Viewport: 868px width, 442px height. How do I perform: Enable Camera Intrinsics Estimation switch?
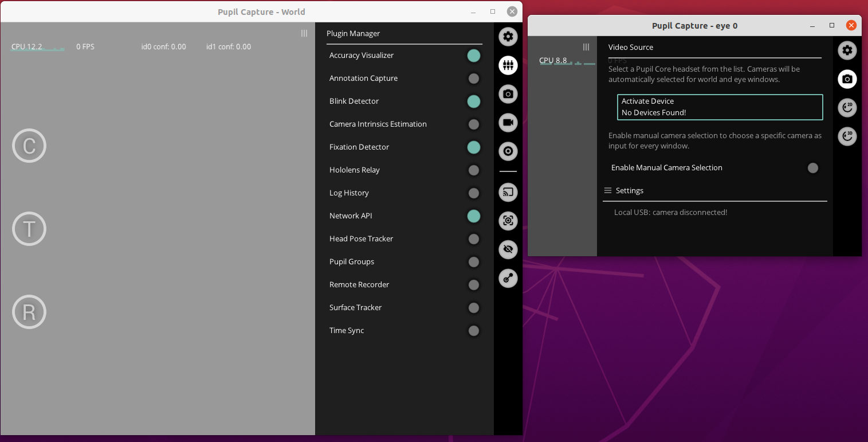tap(473, 124)
